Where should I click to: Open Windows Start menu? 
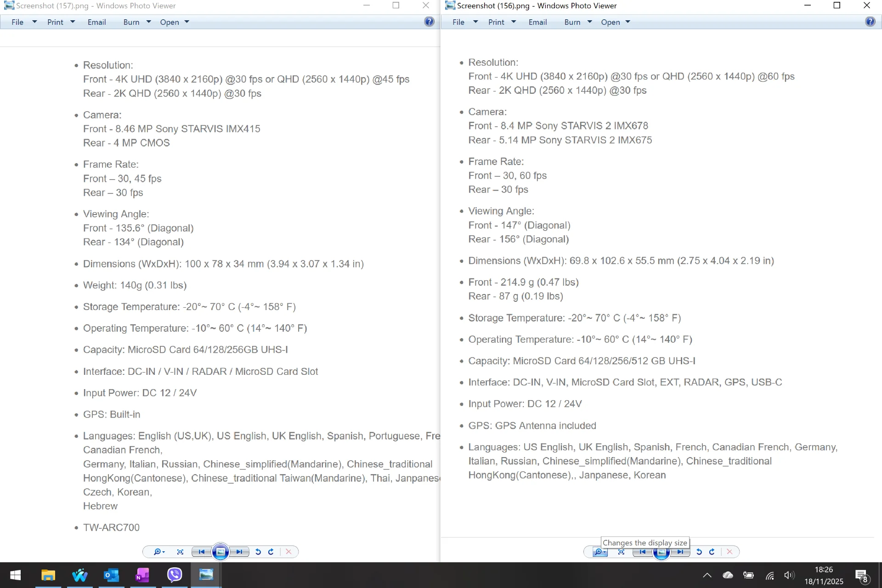pyautogui.click(x=15, y=575)
